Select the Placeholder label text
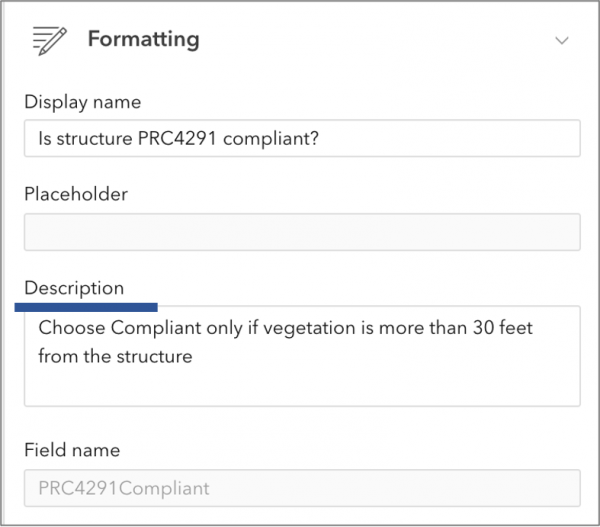600x527 pixels. click(x=76, y=194)
